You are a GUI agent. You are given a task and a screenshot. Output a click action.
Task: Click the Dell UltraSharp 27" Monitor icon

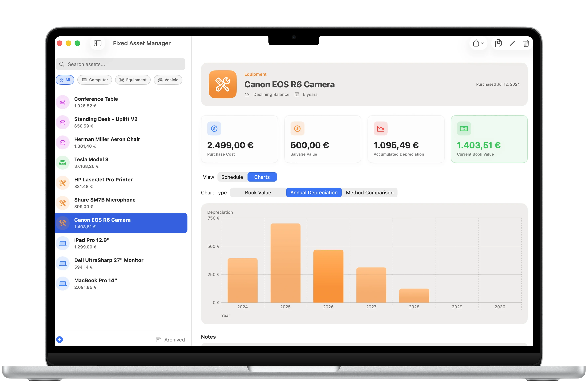[63, 264]
